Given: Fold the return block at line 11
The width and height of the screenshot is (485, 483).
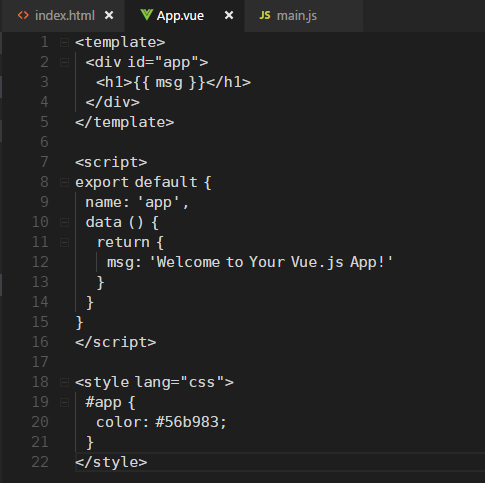Looking at the screenshot, I should point(64,242).
